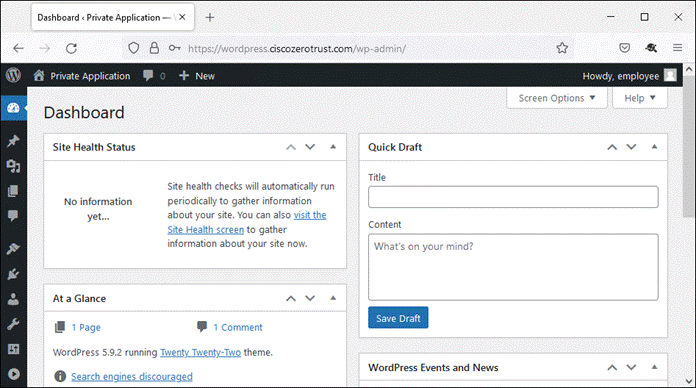Click the browser extension icon beside Pocket
The height and width of the screenshot is (388, 696).
click(x=651, y=48)
